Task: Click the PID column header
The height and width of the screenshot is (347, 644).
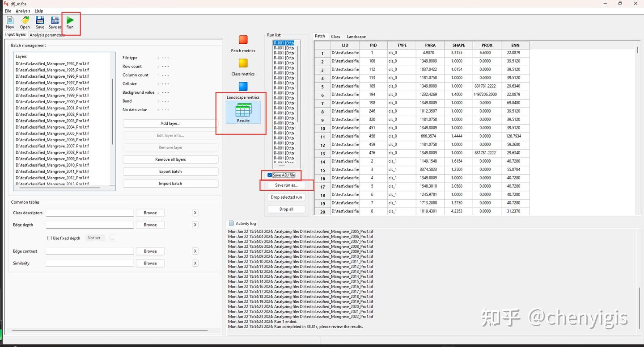Action: (x=373, y=45)
